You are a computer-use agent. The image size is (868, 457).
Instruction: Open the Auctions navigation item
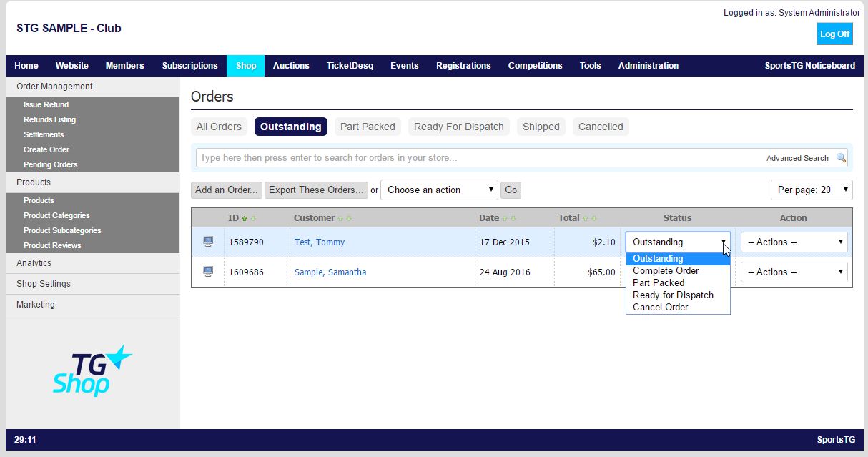click(x=291, y=66)
